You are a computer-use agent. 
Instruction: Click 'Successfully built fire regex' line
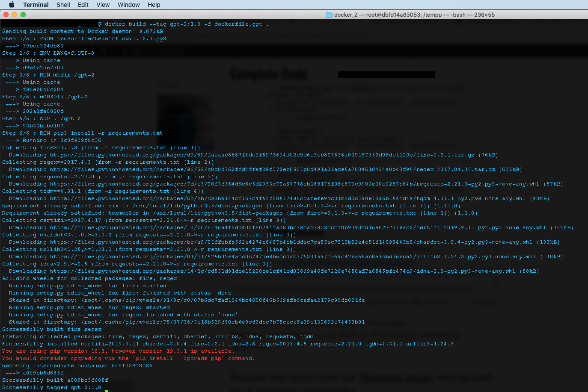click(x=52, y=329)
